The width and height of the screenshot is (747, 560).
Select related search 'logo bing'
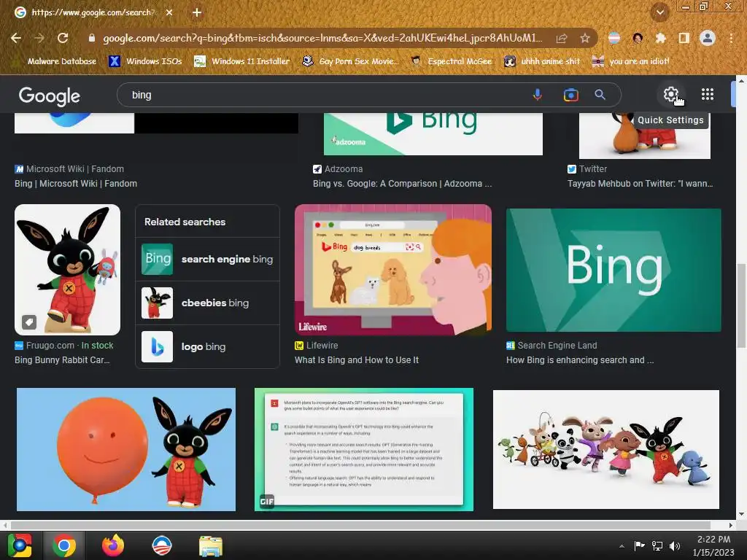tap(207, 346)
